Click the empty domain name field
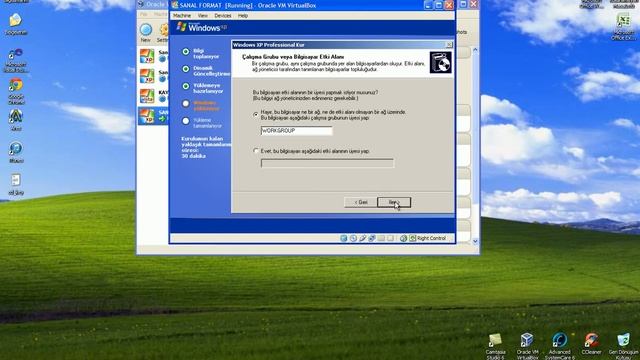The image size is (640, 360). pyautogui.click(x=327, y=163)
